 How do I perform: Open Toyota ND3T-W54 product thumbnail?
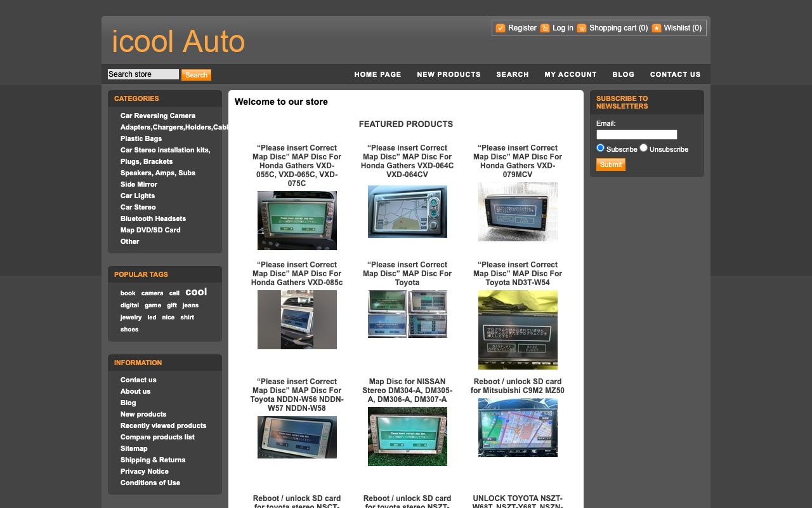click(x=518, y=330)
